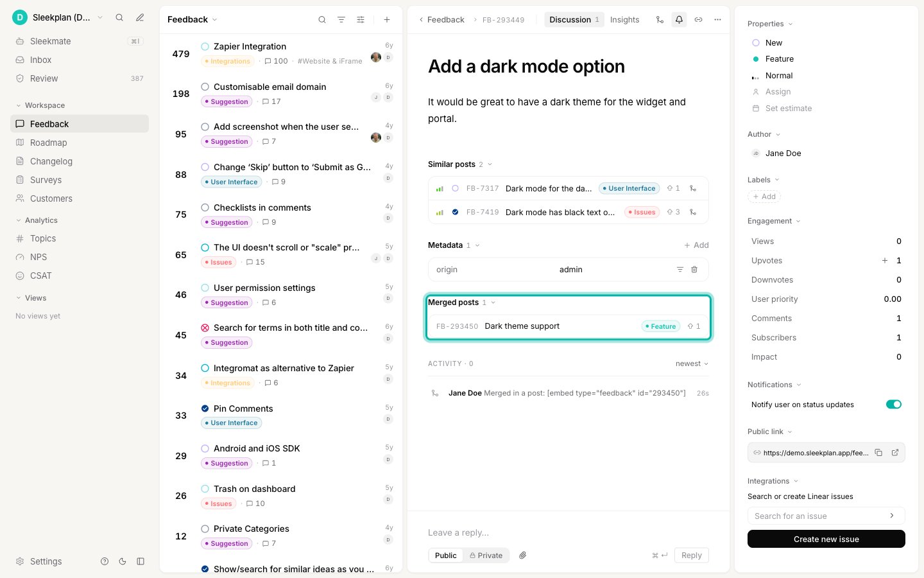The image size is (924, 578).
Task: Upvote the merged post Dark theme support
Action: click(694, 326)
